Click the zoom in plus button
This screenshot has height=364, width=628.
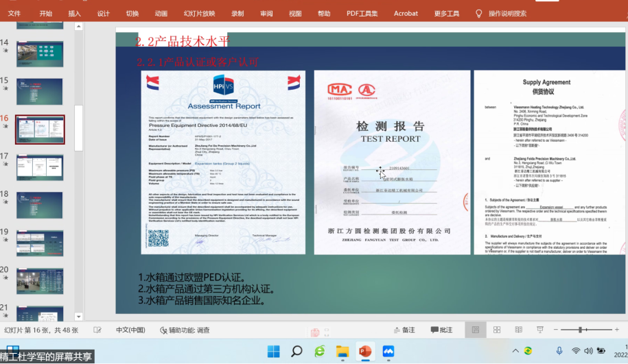click(617, 330)
